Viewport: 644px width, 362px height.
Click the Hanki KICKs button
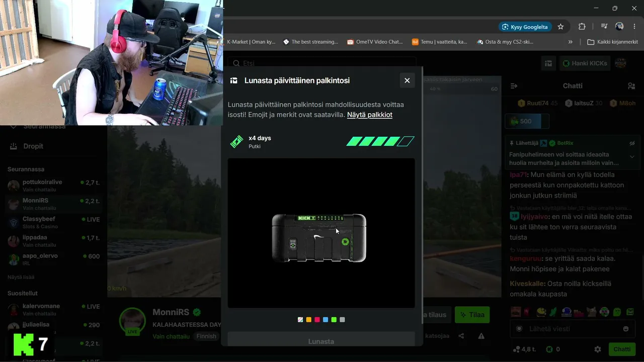(585, 63)
